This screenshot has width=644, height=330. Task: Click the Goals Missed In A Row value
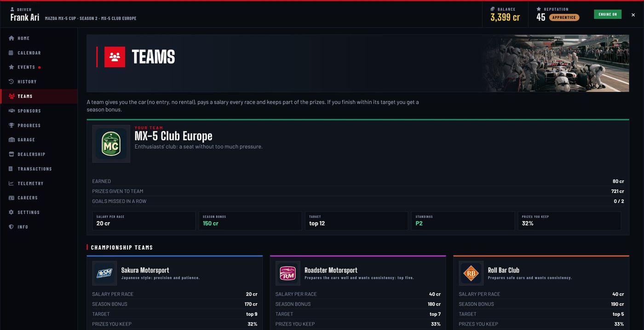pos(619,201)
